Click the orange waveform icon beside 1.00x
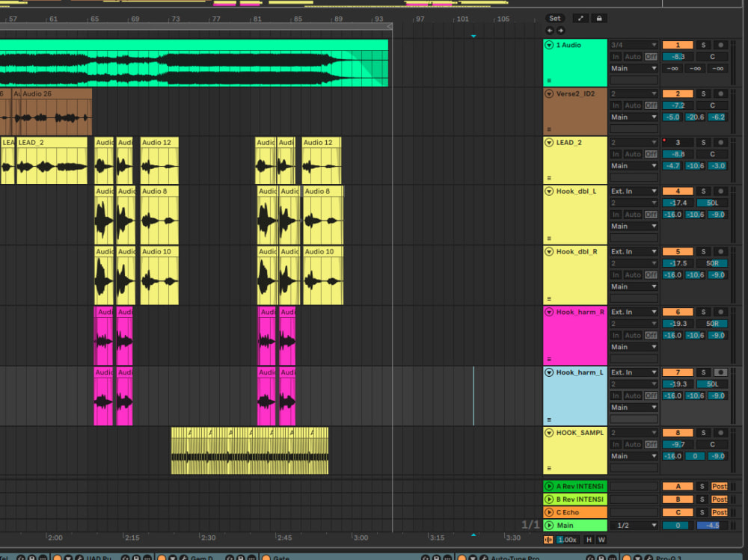The image size is (748, 560). 548,540
